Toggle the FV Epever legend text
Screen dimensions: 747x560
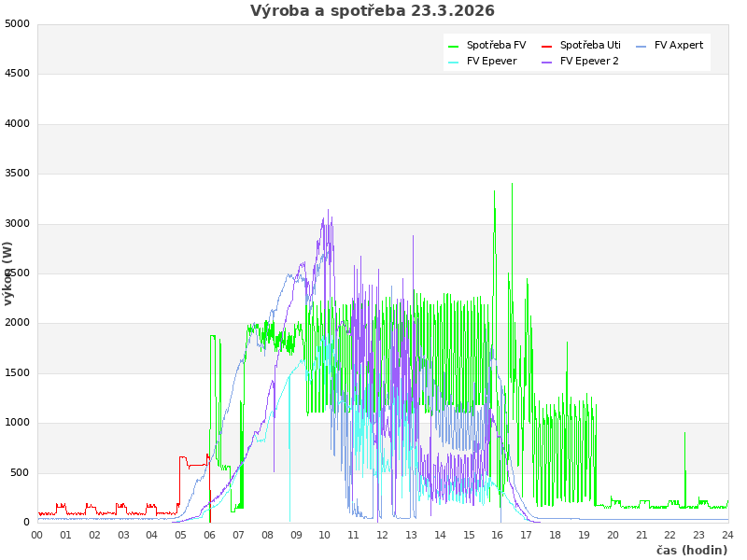pyautogui.click(x=491, y=61)
